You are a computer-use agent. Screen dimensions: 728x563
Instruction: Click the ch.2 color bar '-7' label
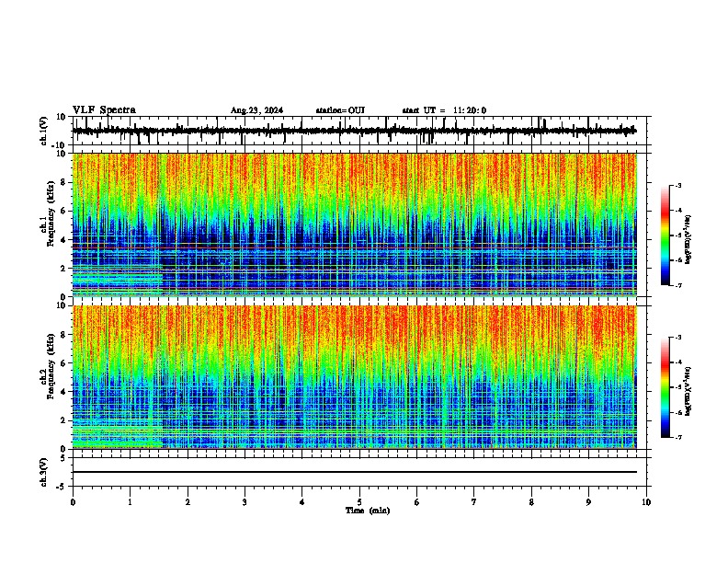678,437
